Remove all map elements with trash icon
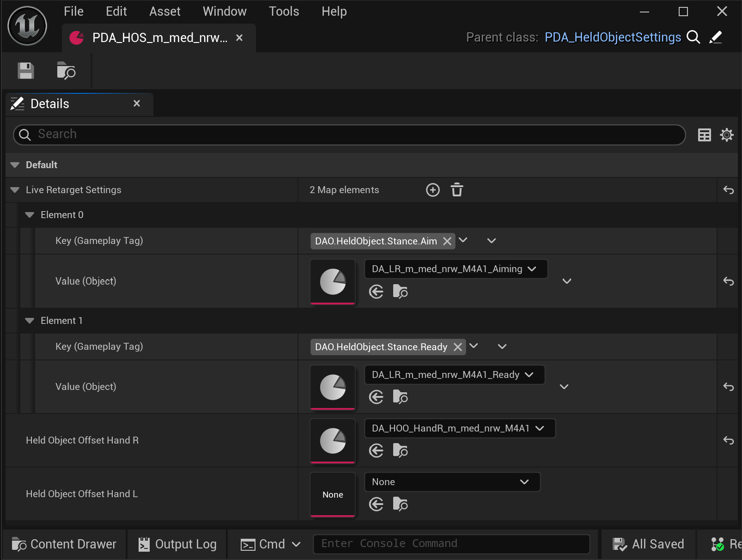Image resolution: width=742 pixels, height=560 pixels. 456,190
